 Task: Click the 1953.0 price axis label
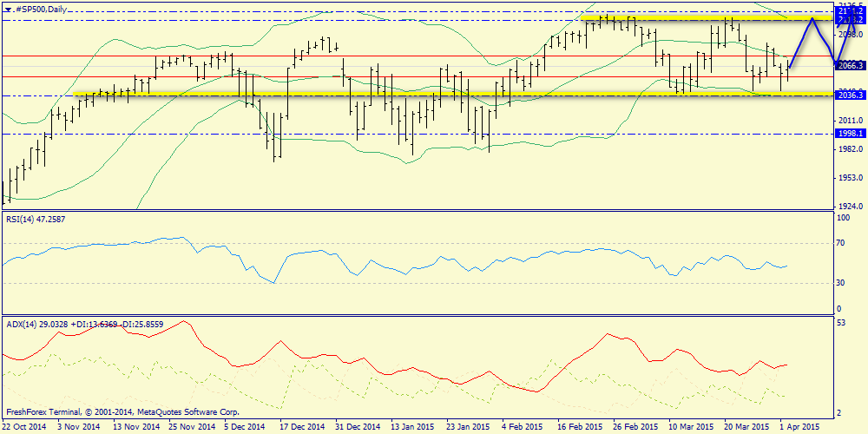click(851, 178)
